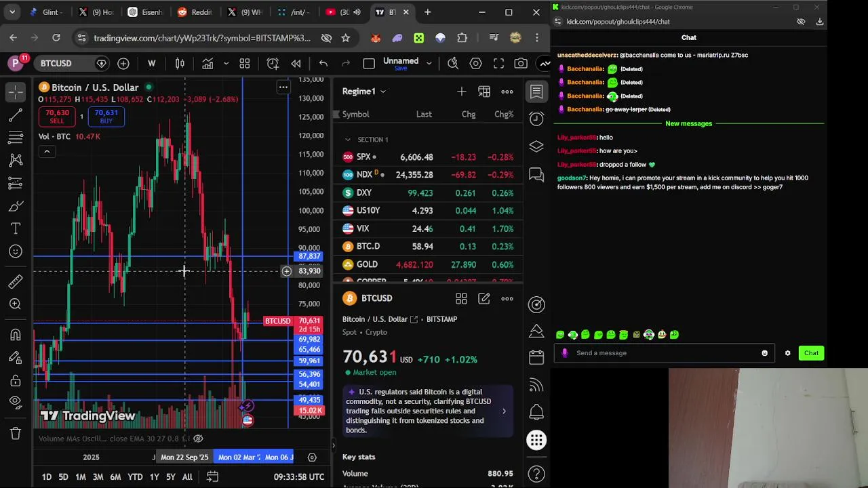Expand the Bitcoin commodity news summary
This screenshot has width=868, height=488.
[504, 411]
